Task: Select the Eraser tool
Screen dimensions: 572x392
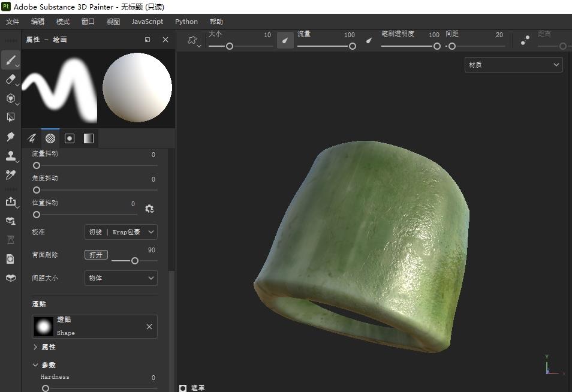Action: point(11,79)
